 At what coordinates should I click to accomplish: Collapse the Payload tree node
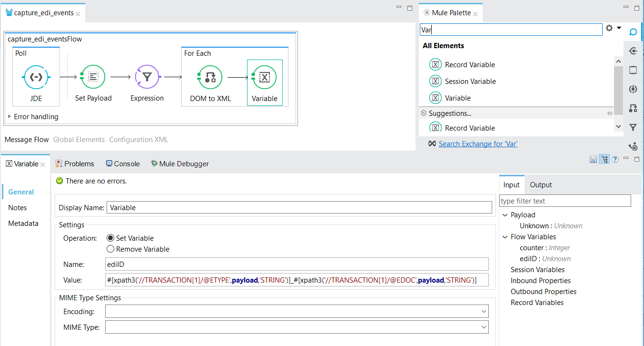(505, 215)
